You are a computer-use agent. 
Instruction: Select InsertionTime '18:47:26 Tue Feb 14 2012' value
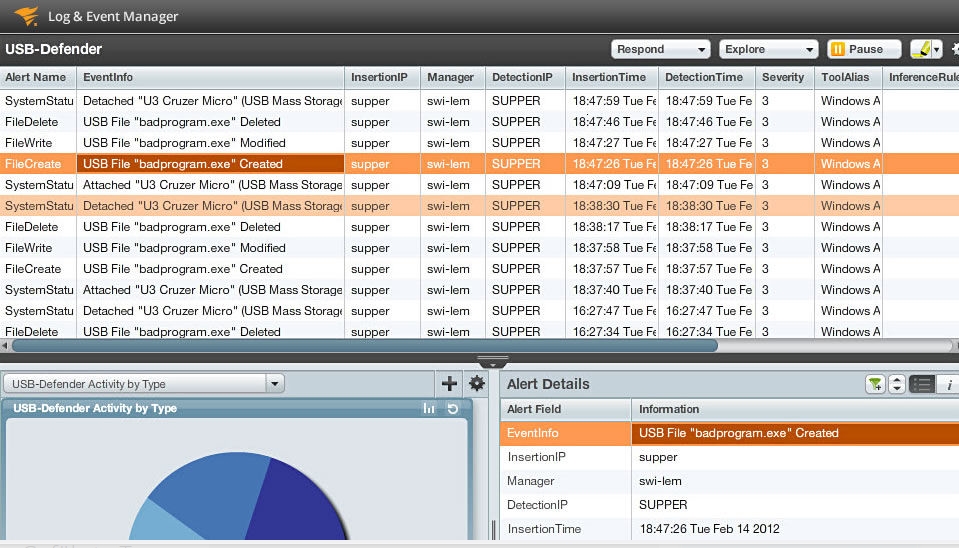(709, 528)
